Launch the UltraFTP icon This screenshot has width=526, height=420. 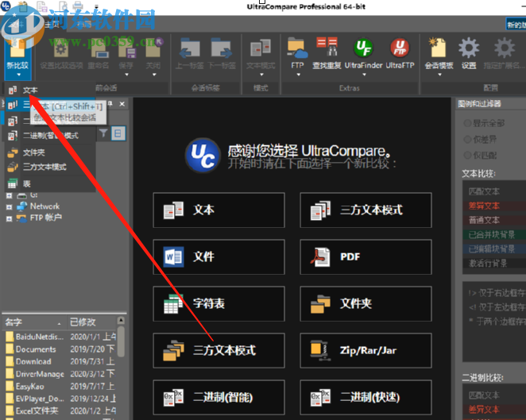400,48
